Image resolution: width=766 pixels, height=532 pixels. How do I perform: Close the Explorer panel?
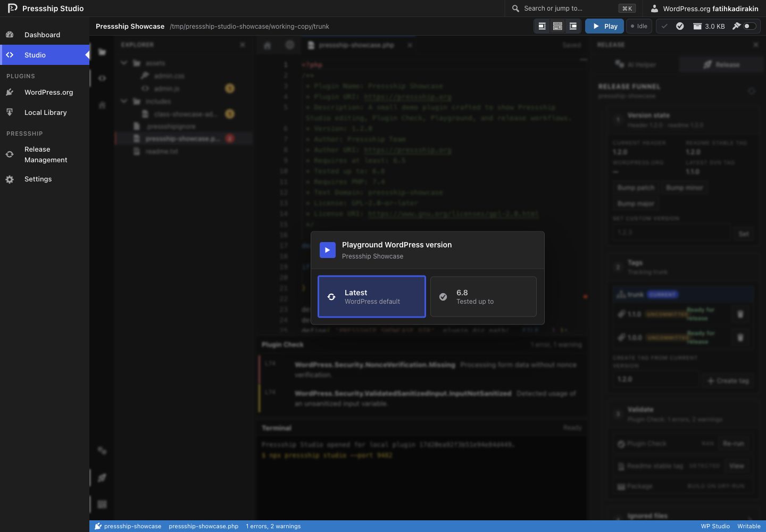[x=243, y=45]
